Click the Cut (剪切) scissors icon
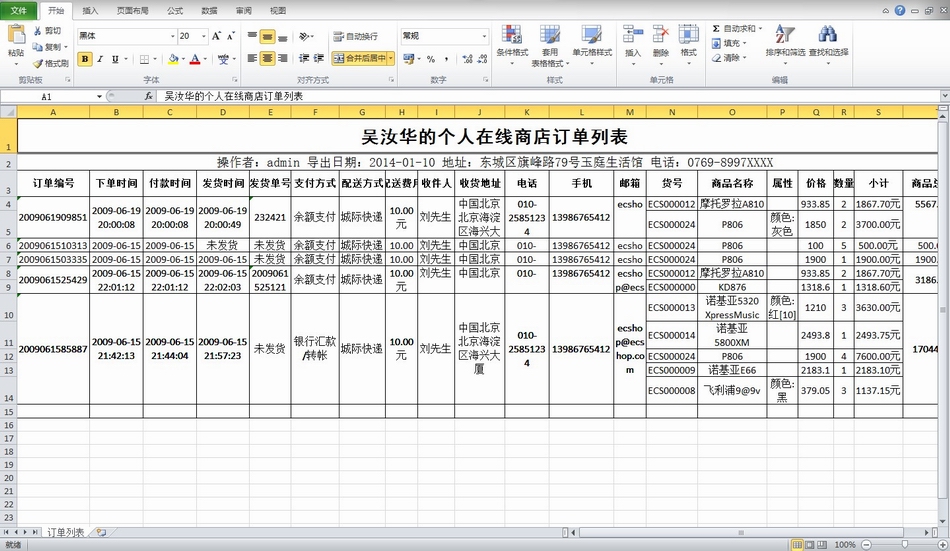The height and width of the screenshot is (551, 950). point(37,31)
